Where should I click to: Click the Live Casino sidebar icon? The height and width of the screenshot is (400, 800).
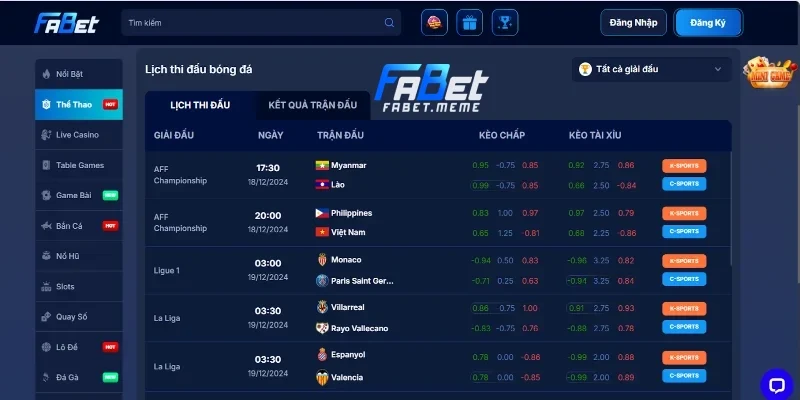tap(46, 135)
